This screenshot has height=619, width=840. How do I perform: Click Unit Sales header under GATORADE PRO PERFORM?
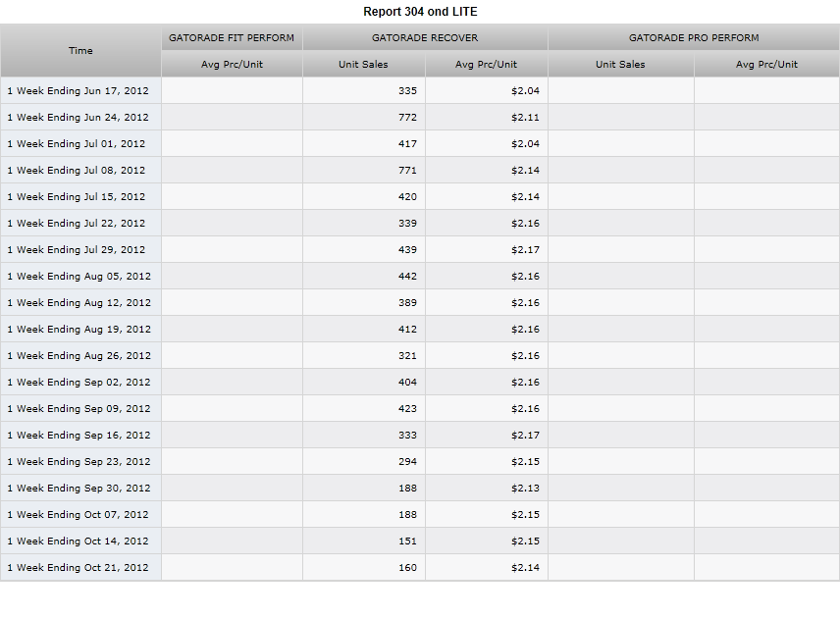coord(620,65)
